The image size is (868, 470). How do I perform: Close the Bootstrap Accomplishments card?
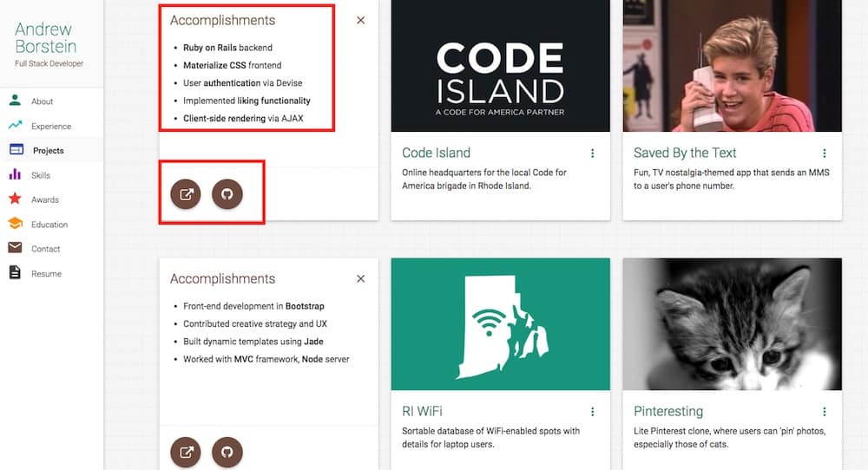coord(360,278)
